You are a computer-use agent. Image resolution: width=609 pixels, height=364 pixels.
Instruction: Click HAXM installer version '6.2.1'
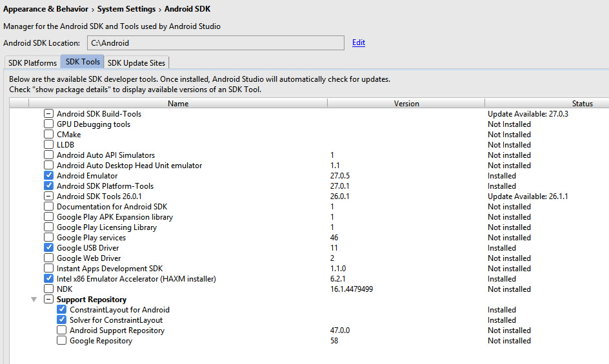(x=338, y=278)
